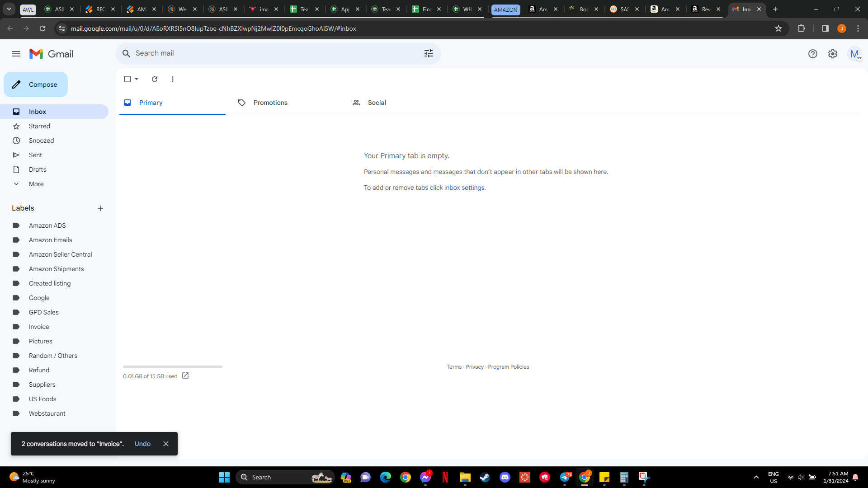Switch to the Promotions tab
Image resolution: width=868 pixels, height=488 pixels.
pyautogui.click(x=287, y=103)
